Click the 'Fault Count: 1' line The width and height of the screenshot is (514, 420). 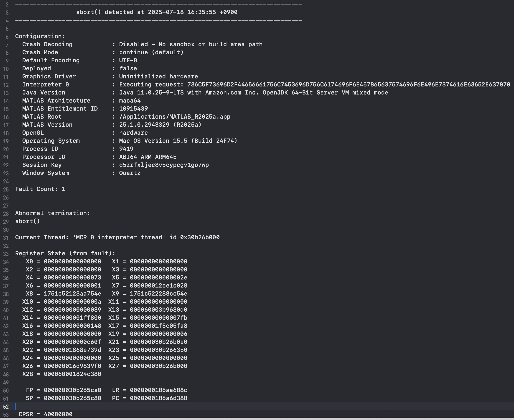click(x=40, y=189)
